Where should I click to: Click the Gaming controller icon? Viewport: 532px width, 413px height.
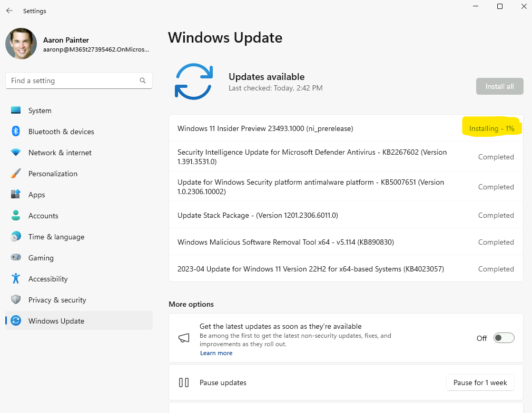tap(16, 257)
